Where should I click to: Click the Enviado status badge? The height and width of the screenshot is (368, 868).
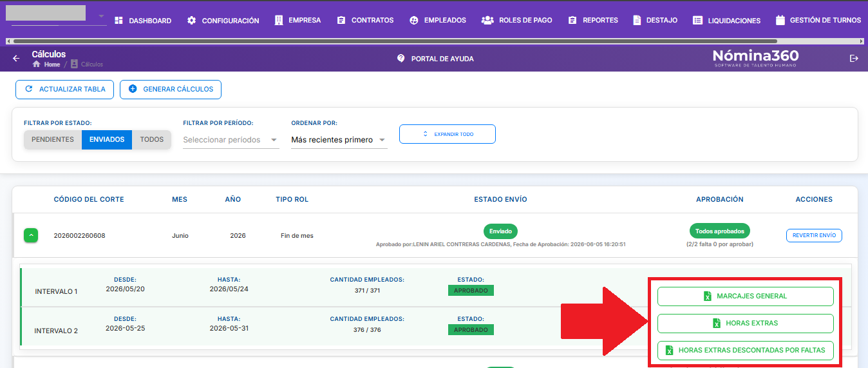(500, 231)
